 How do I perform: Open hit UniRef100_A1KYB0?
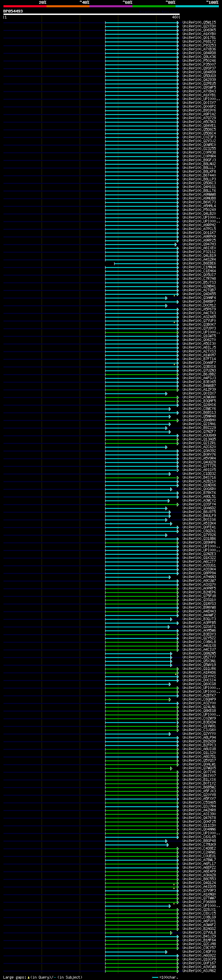click(x=199, y=34)
